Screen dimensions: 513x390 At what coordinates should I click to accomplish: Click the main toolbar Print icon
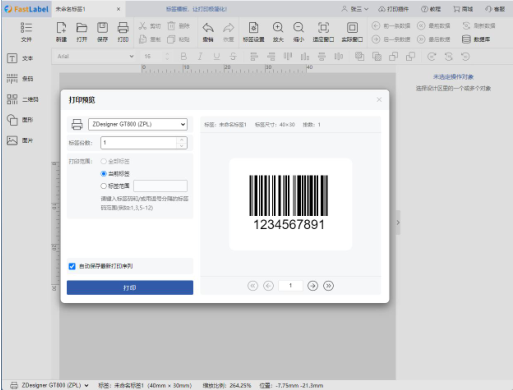click(x=123, y=28)
